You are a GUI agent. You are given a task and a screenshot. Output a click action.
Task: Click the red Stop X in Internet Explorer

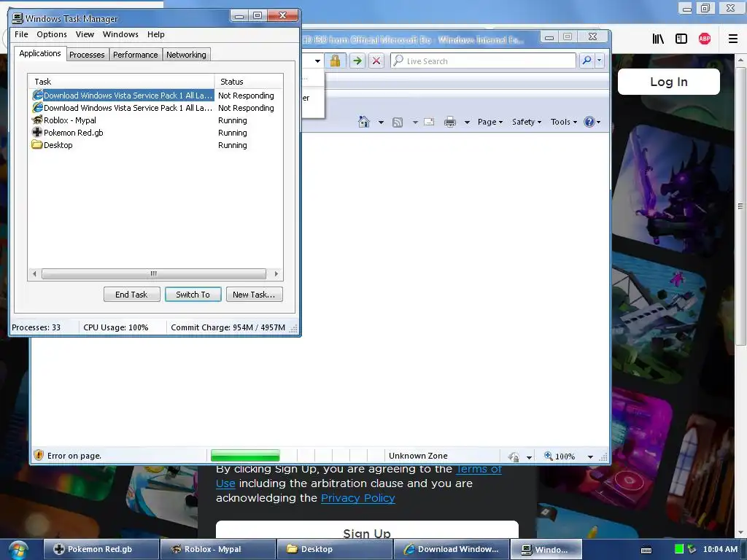pos(376,61)
